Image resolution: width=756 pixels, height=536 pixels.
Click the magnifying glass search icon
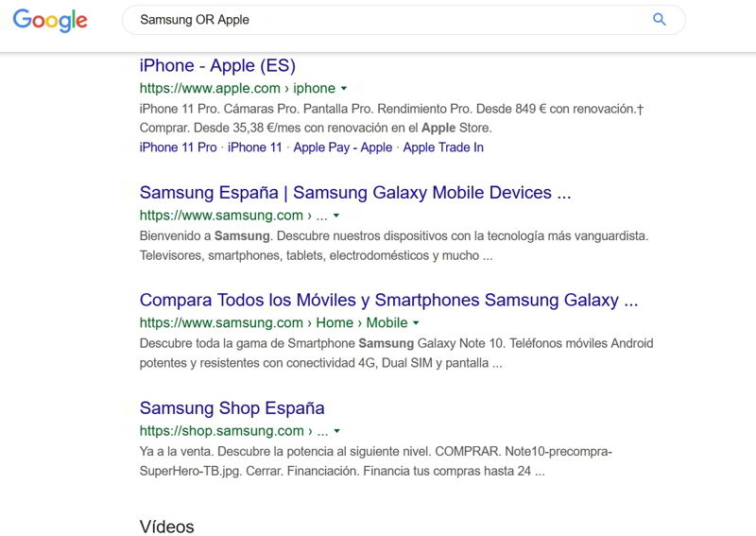(660, 20)
